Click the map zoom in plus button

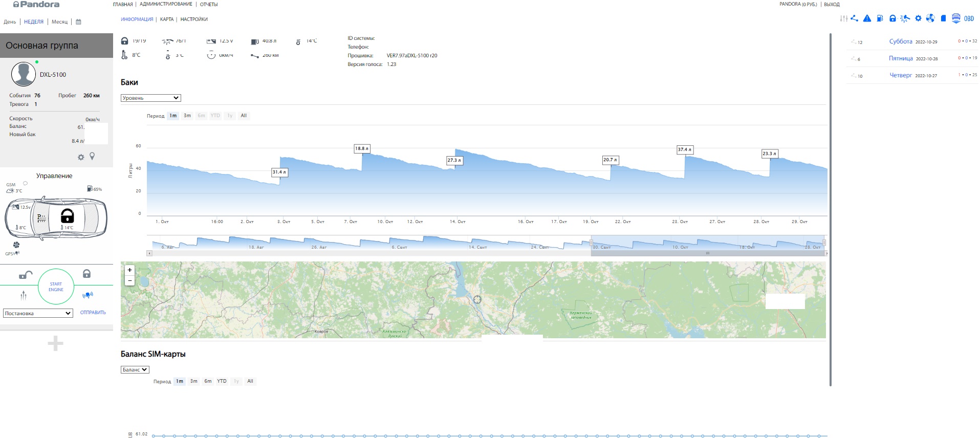click(x=130, y=270)
